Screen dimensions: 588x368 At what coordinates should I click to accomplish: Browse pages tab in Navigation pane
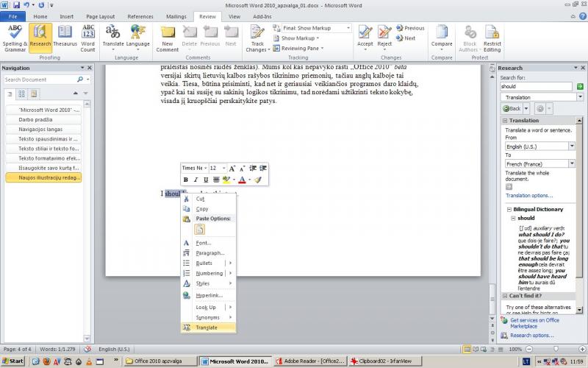22,94
